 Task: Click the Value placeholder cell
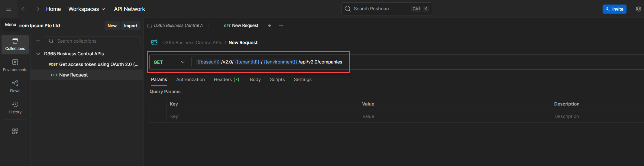(x=455, y=116)
